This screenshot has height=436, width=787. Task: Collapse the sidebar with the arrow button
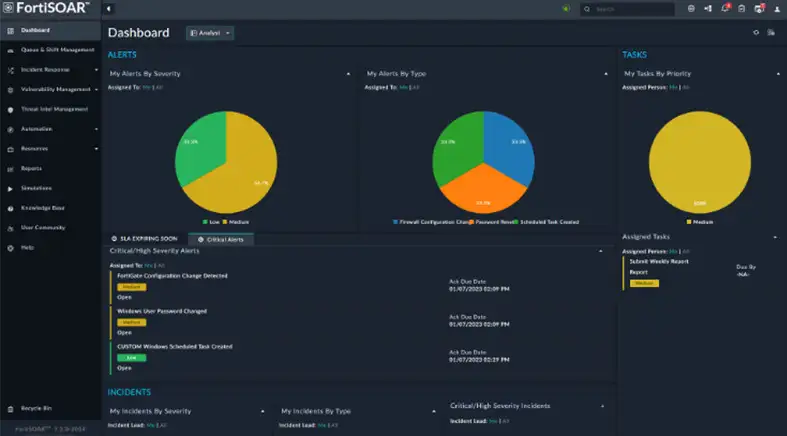pos(108,9)
